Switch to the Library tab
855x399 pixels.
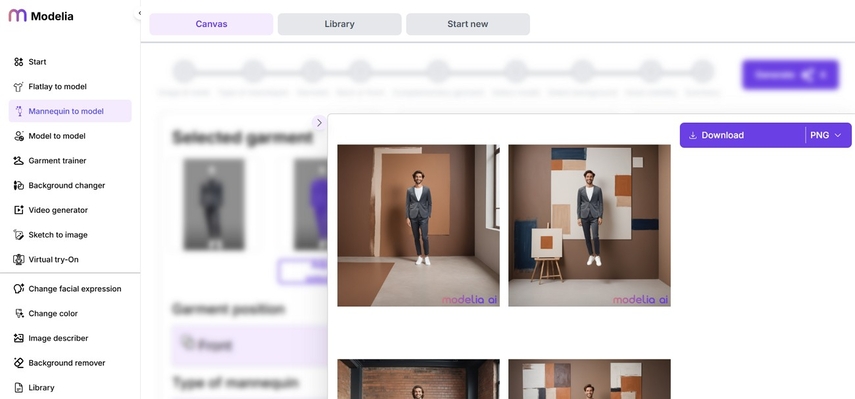[339, 24]
